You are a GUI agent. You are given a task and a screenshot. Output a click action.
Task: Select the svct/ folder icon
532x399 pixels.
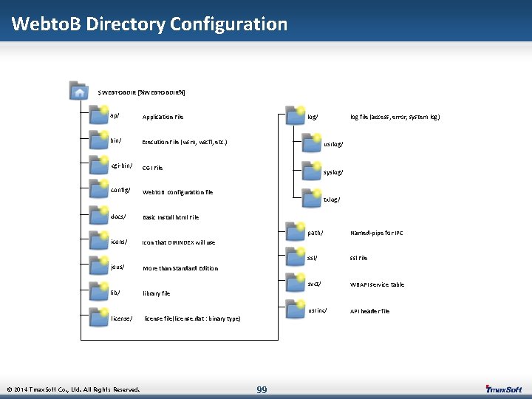[x=295, y=282]
